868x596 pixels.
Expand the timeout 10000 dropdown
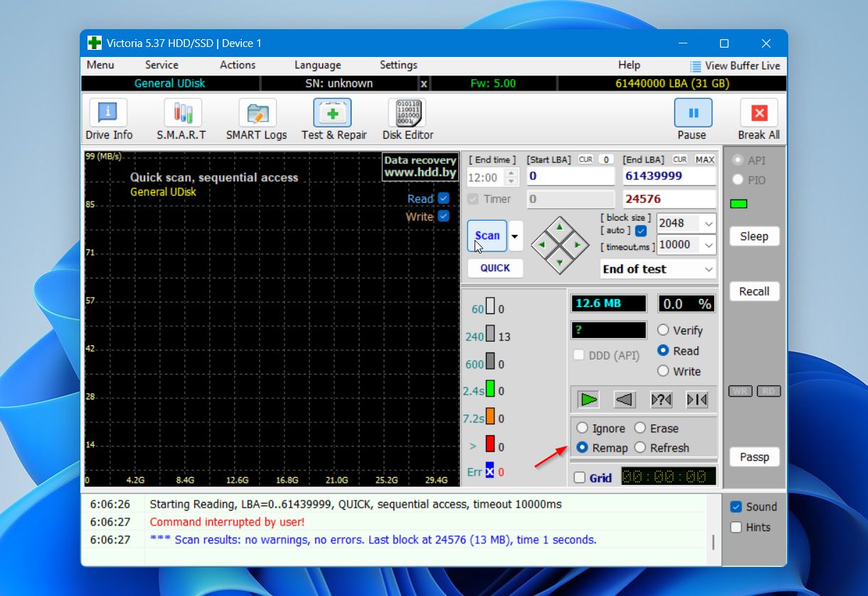coord(709,245)
